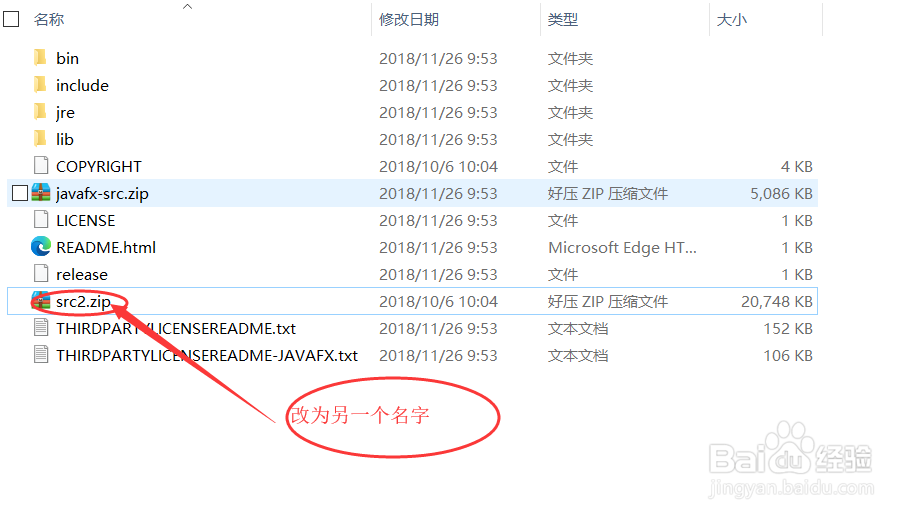924x520 pixels.
Task: Sort files by 大小 column
Action: [731, 19]
